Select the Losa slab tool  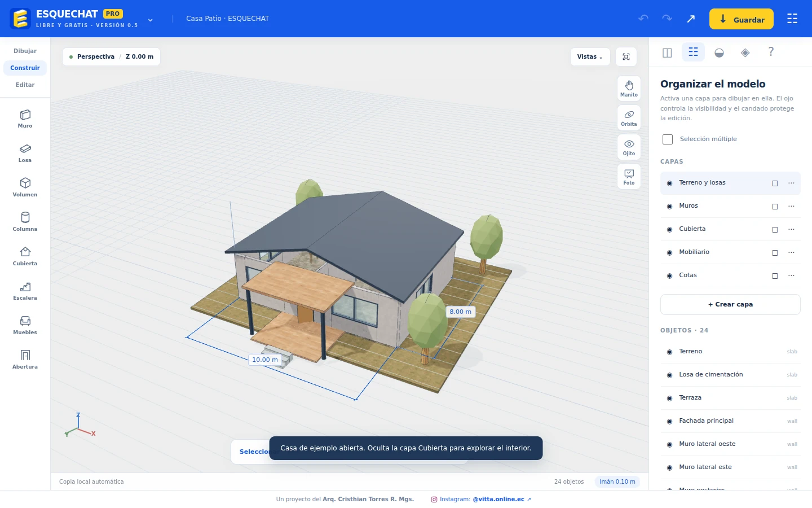(25, 154)
